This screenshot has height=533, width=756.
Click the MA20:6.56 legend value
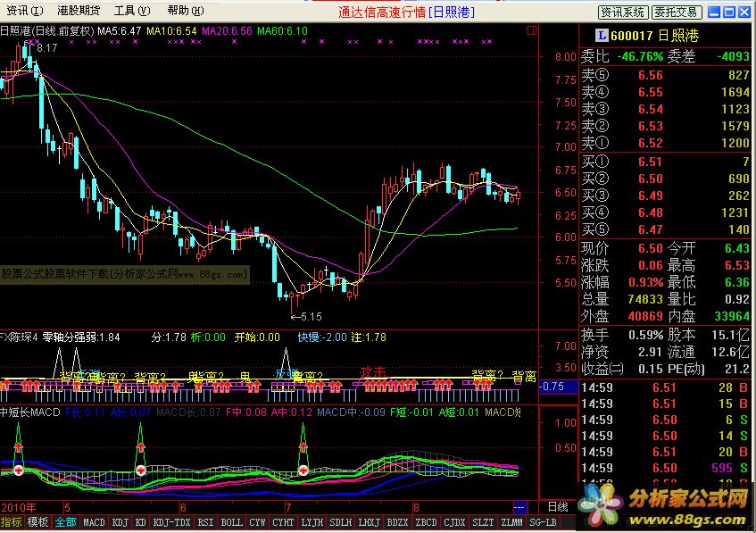(x=227, y=31)
